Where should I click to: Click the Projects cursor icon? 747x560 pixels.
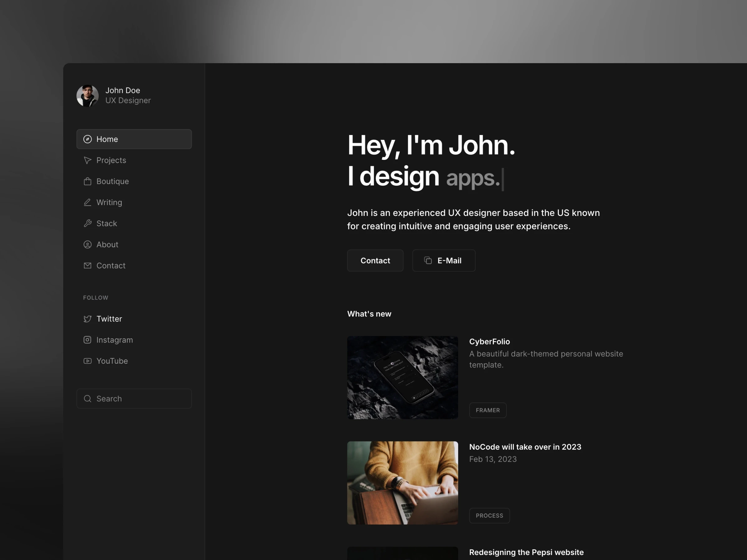[x=87, y=160]
